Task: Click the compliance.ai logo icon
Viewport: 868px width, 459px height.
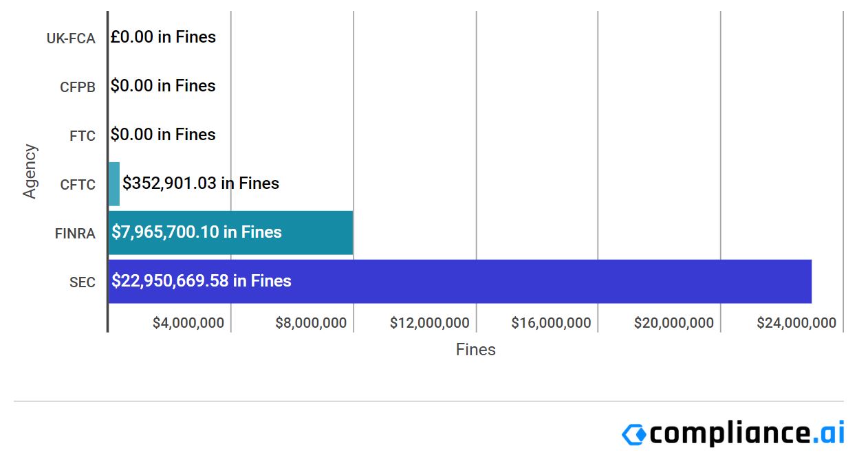Action: [633, 434]
